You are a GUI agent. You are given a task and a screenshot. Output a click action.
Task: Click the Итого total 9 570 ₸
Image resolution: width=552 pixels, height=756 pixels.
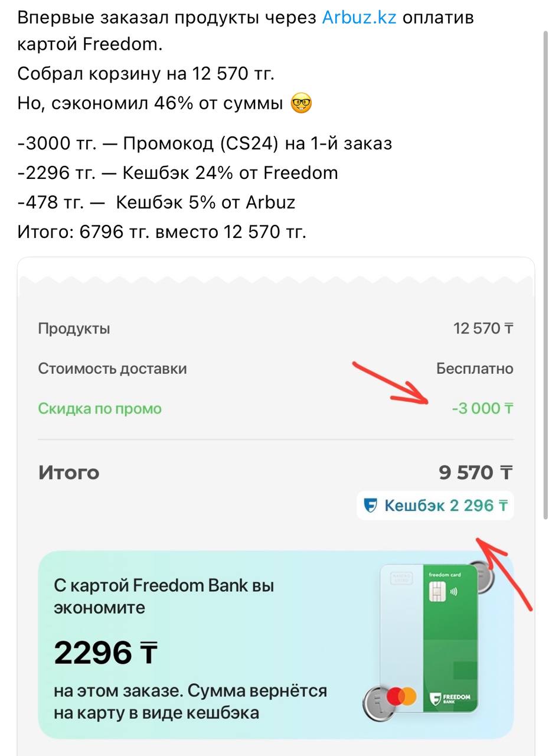pos(476,472)
